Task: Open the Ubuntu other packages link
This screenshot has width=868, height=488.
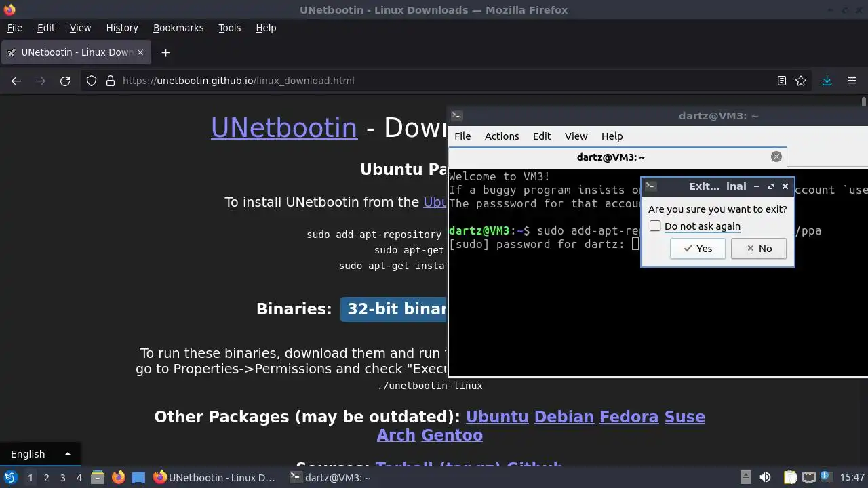Action: coord(497,416)
